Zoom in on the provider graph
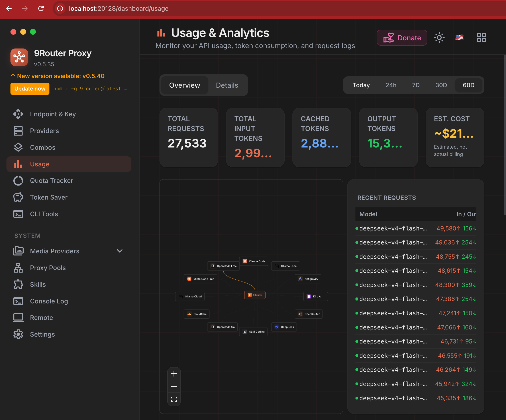 174,374
